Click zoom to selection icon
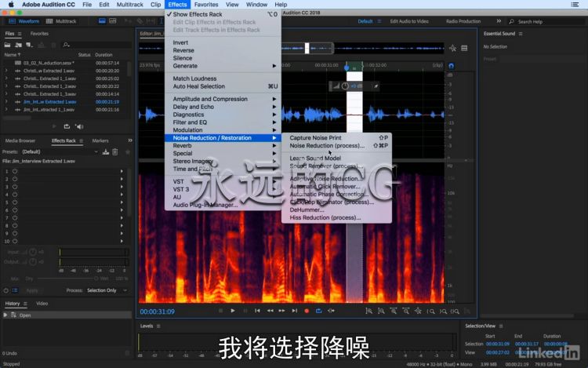 point(455,311)
